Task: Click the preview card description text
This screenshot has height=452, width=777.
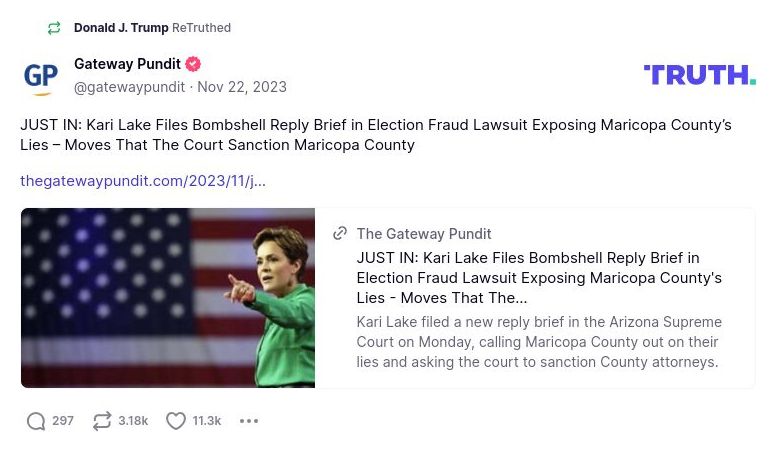Action: tap(539, 342)
